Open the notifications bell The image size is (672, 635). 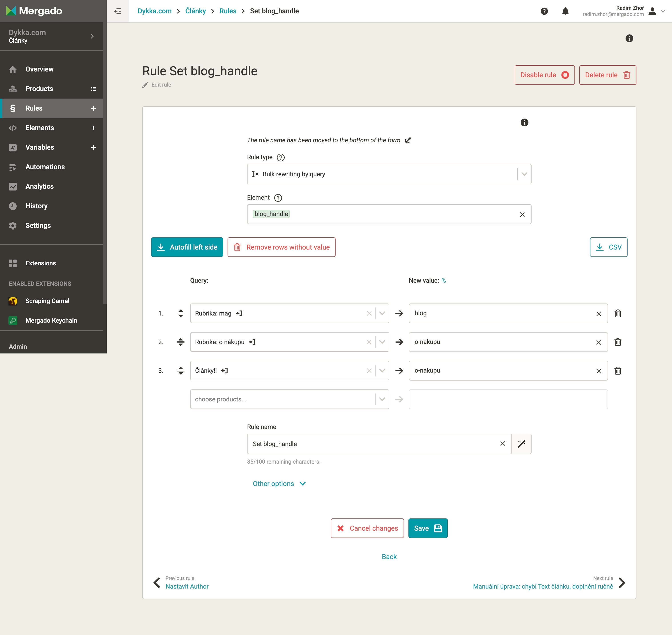(x=565, y=11)
